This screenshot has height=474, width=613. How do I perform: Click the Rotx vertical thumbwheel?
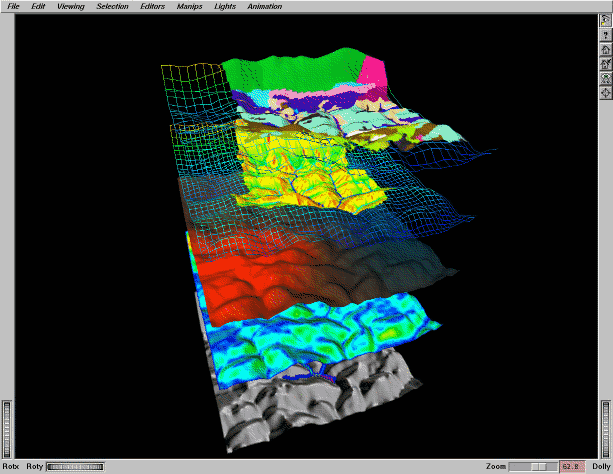coord(7,427)
